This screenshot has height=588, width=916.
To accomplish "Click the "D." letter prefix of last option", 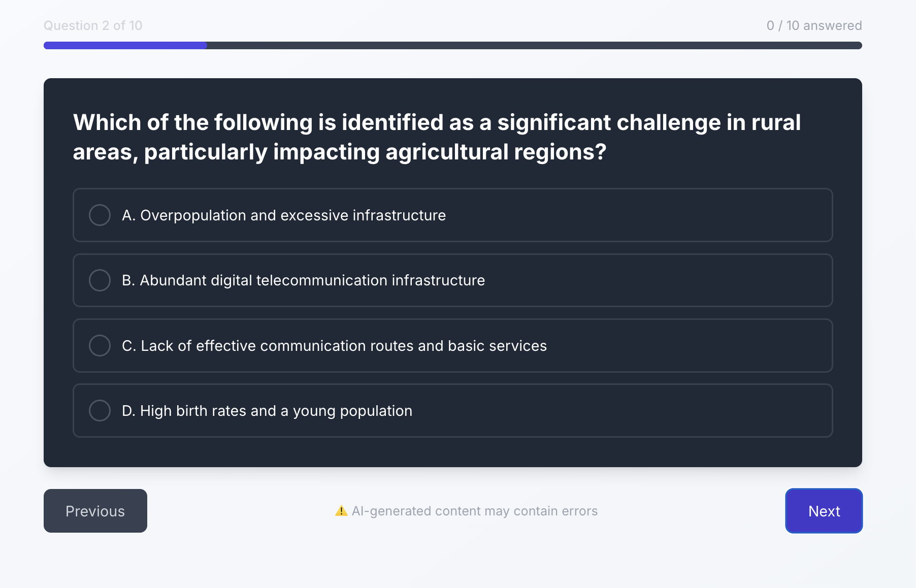I will pos(128,411).
